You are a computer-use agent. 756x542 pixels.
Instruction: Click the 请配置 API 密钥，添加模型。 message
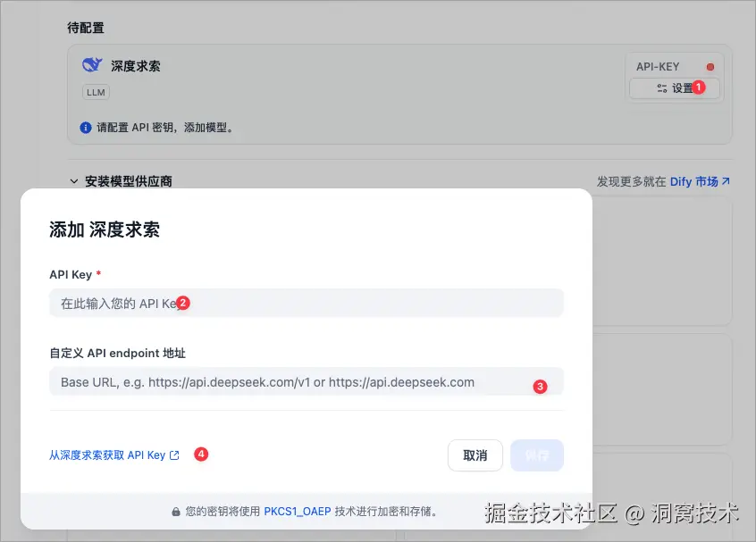[x=165, y=128]
